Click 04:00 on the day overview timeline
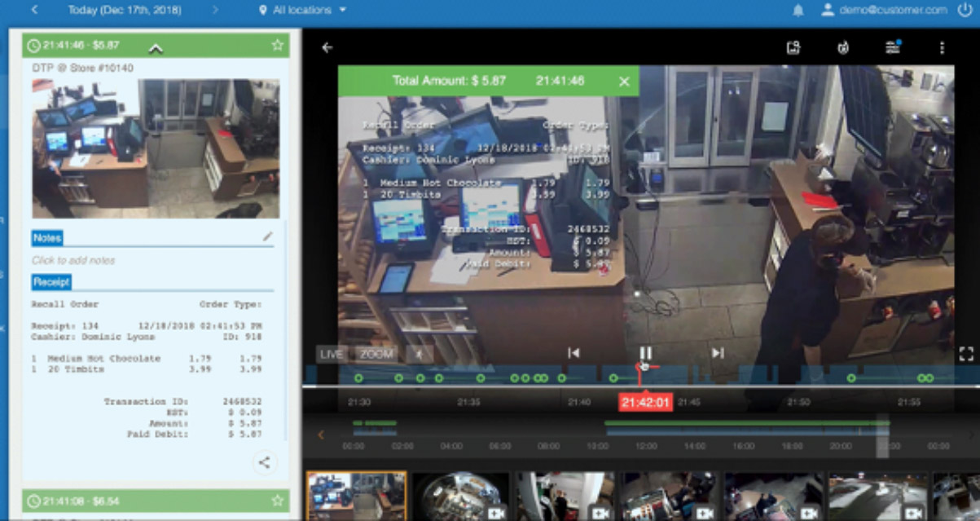The width and height of the screenshot is (980, 521). pos(451,446)
